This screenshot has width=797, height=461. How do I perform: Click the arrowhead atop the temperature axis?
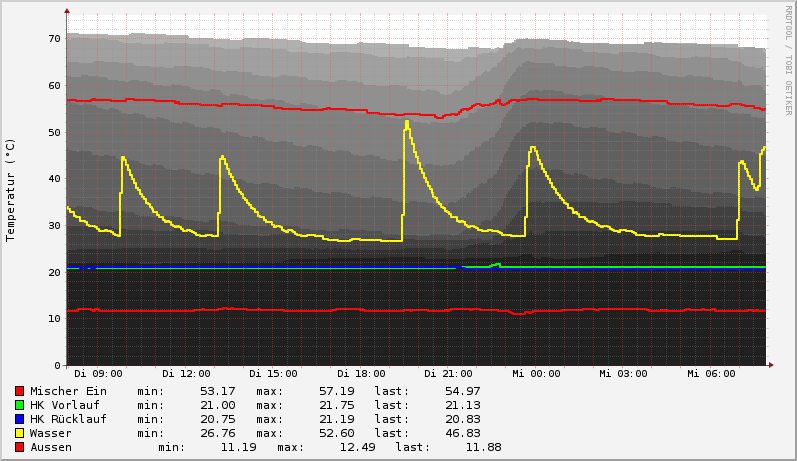pyautogui.click(x=67, y=12)
